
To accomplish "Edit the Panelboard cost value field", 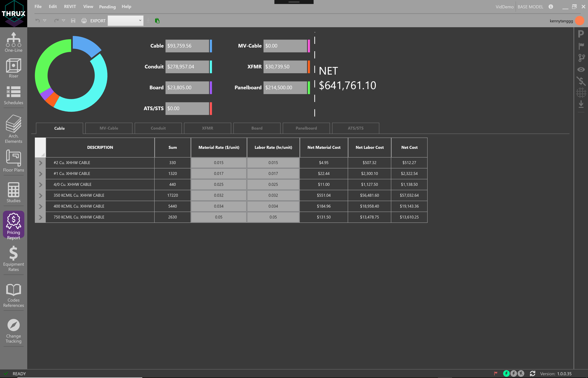I will tap(285, 87).
